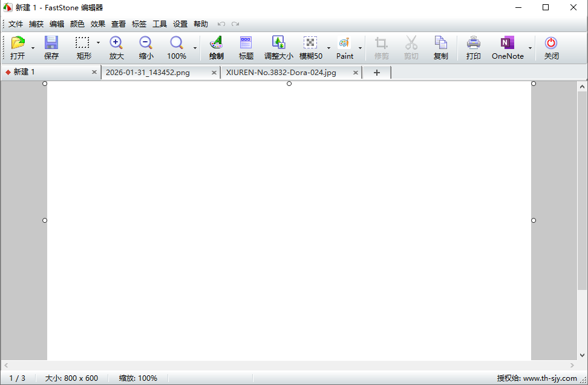Viewport: 588px width, 385px height.
Task: Open the Capture (捕获) menu
Action: 36,24
